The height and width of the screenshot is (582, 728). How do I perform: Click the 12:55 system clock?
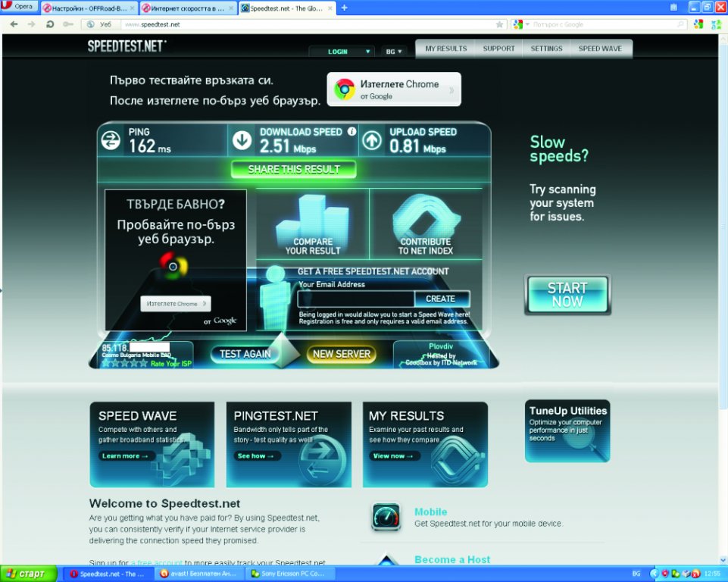712,574
